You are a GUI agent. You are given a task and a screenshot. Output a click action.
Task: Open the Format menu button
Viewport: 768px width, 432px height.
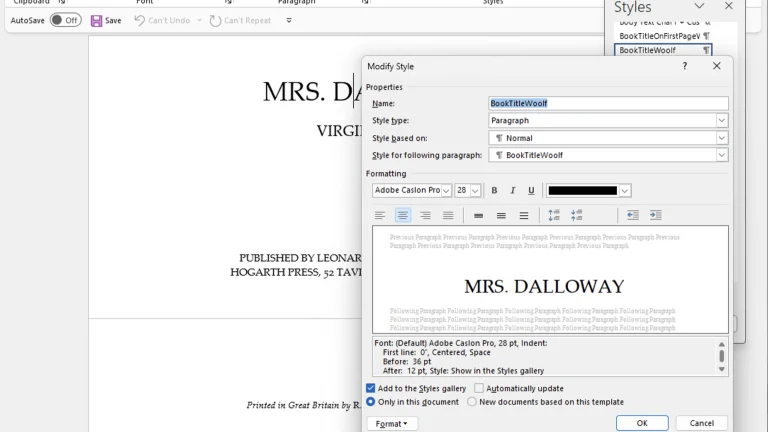(x=392, y=424)
